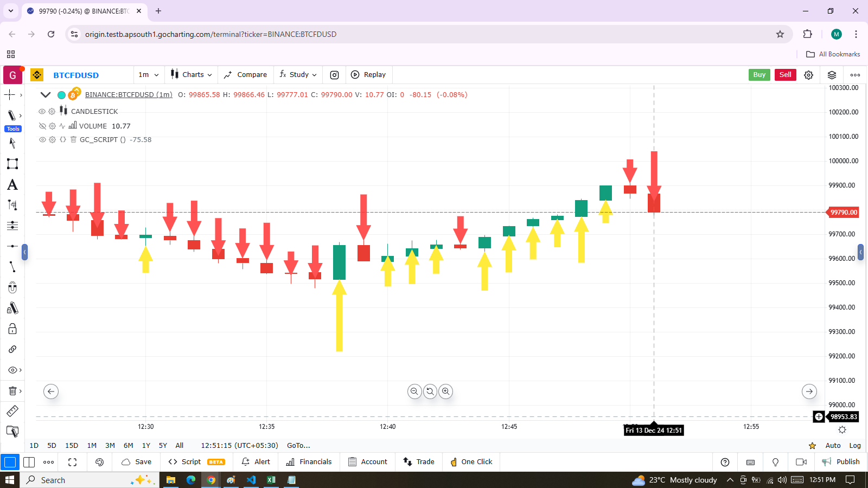
Task: Click the layers icon in top toolbar
Action: 832,75
